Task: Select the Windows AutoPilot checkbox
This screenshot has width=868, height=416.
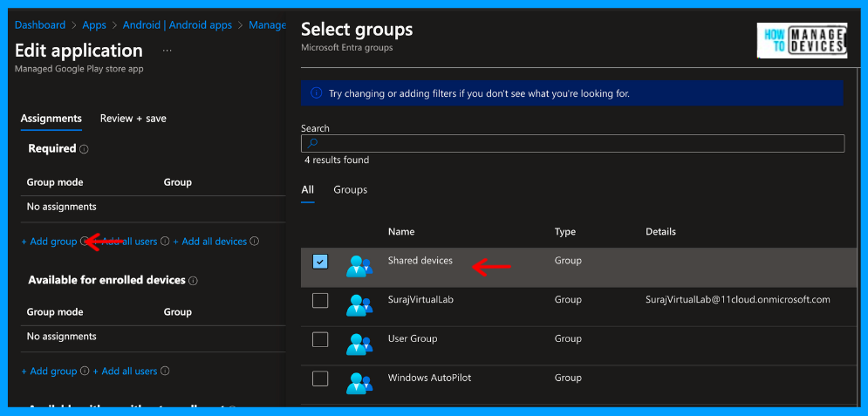Action: point(320,379)
